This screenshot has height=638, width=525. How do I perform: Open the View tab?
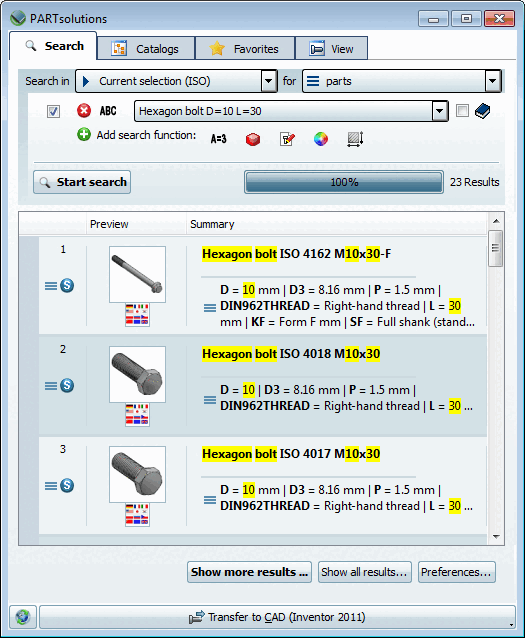click(x=331, y=49)
